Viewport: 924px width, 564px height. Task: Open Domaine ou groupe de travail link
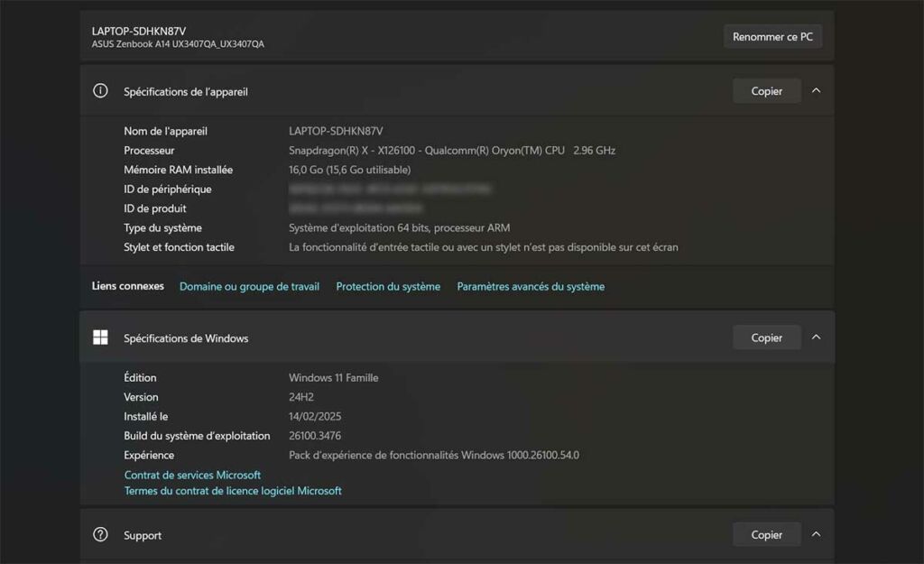coord(249,286)
